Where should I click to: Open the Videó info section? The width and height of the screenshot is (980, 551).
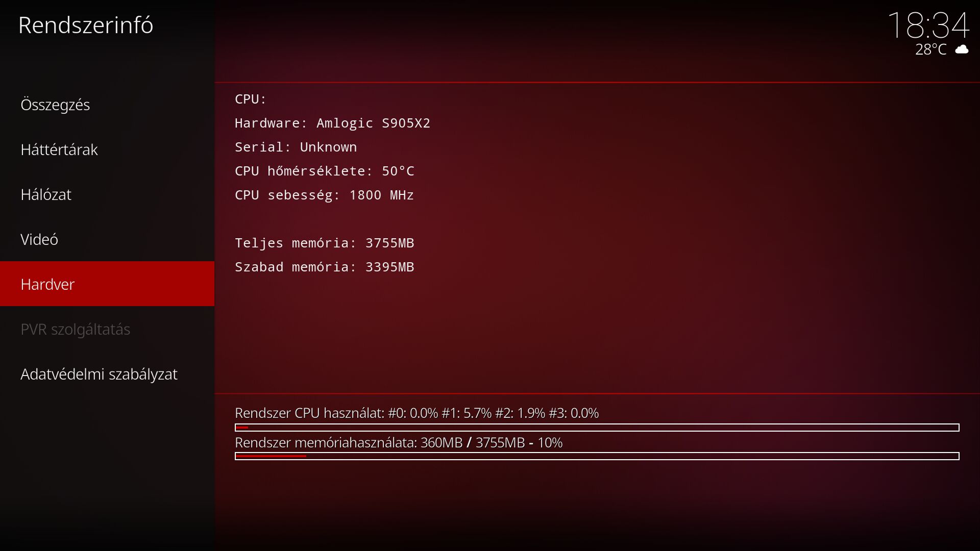pos(107,239)
